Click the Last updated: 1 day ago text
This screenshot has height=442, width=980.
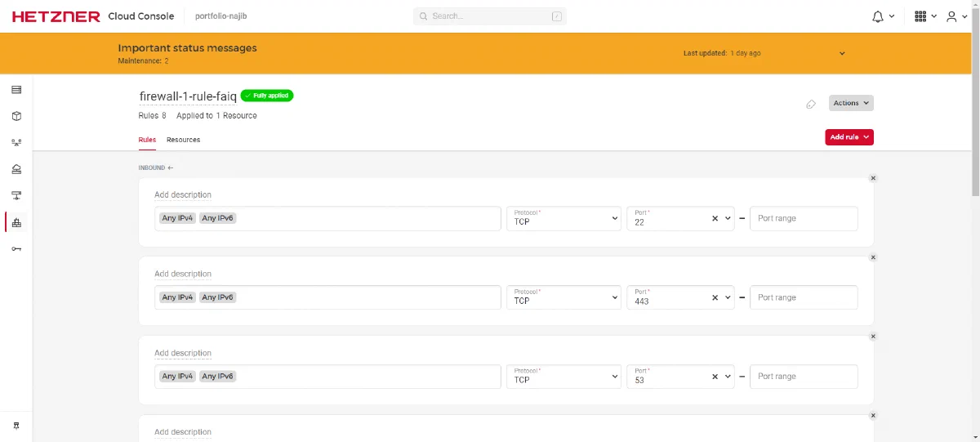(722, 54)
